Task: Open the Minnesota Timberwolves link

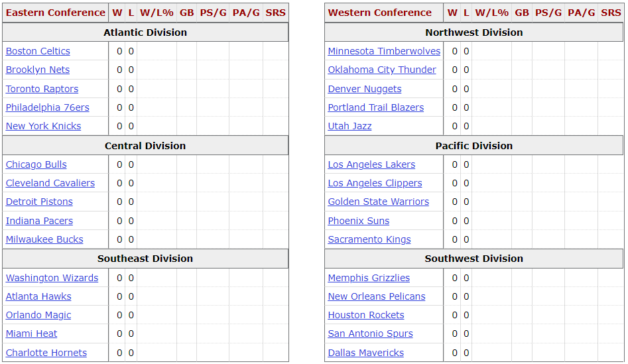Action: 384,51
